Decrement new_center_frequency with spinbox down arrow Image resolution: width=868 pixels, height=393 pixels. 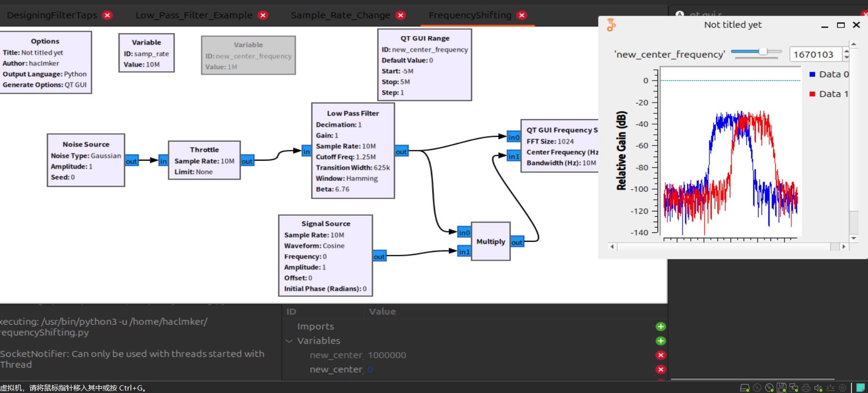pyautogui.click(x=847, y=58)
